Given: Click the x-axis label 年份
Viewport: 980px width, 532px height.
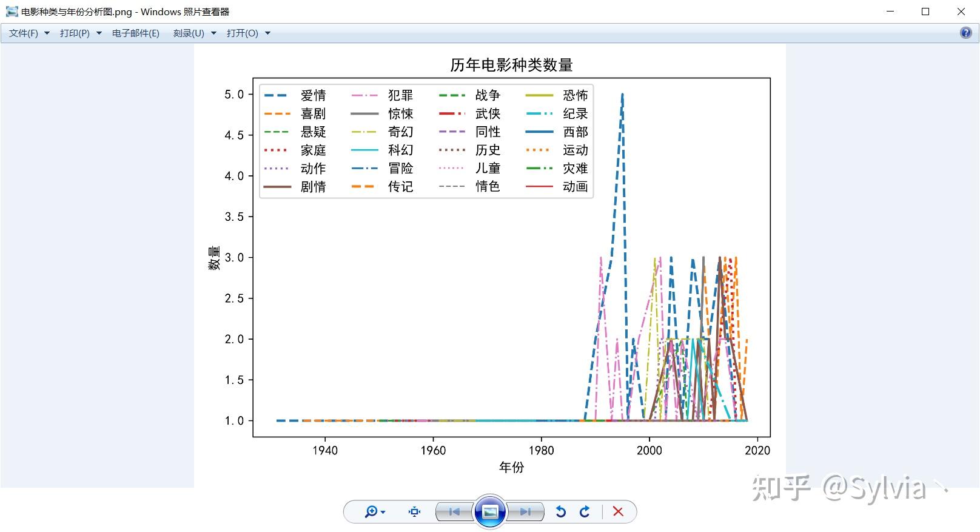Looking at the screenshot, I should 511,467.
